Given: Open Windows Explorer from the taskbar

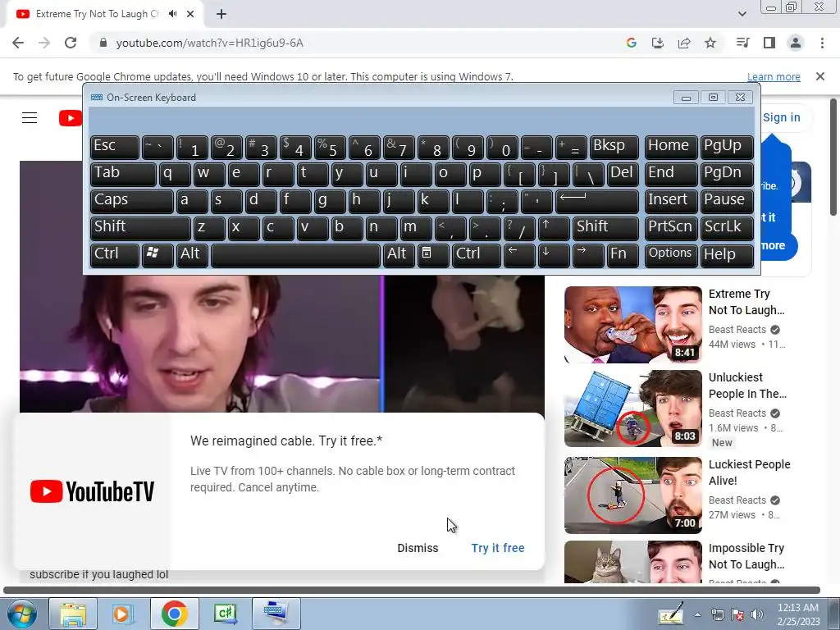Looking at the screenshot, I should [x=73, y=614].
